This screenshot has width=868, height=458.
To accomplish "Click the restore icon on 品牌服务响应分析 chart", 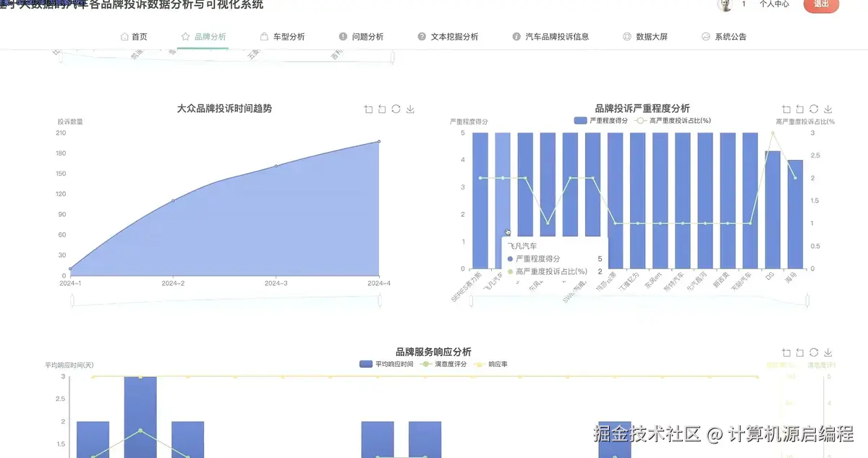I will tap(814, 352).
